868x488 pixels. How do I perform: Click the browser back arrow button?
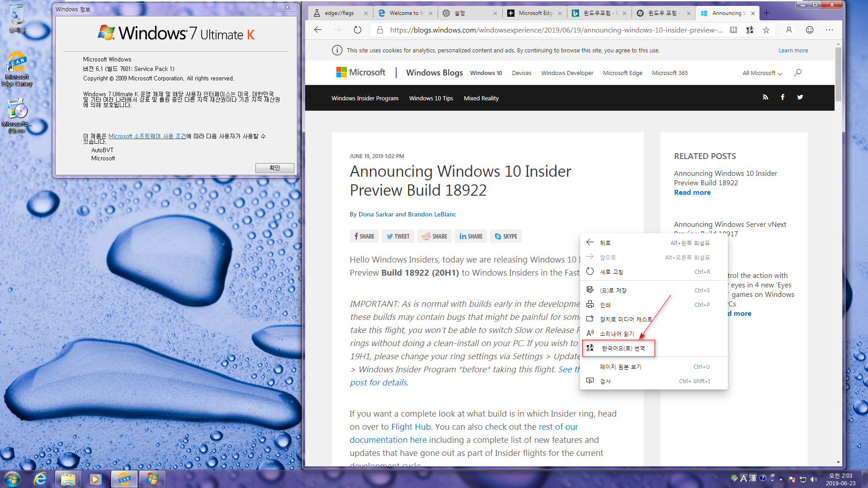point(318,30)
